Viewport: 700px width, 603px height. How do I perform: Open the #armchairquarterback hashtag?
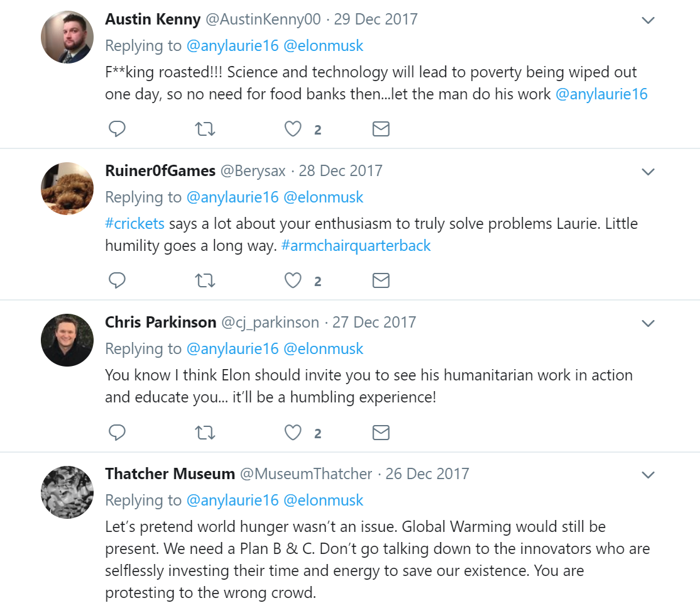[x=356, y=246]
